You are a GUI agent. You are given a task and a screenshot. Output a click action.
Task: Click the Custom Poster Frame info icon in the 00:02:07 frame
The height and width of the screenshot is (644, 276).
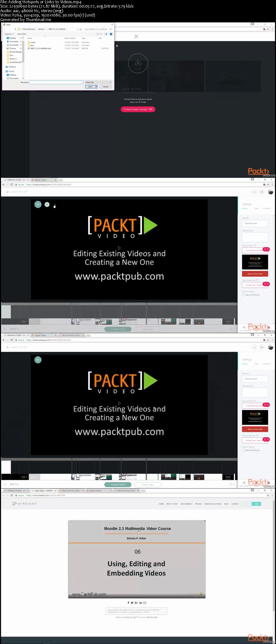pos(257,280)
